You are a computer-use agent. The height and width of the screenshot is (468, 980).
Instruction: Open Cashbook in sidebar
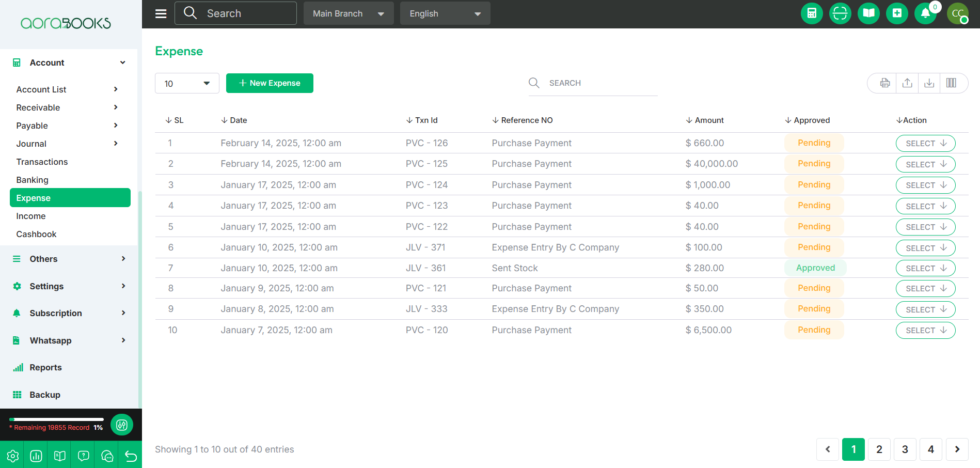(36, 234)
